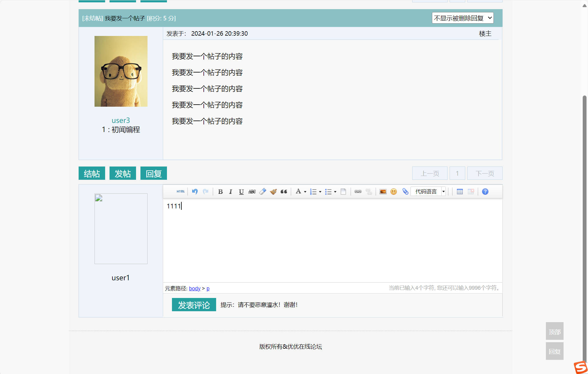Insert an emoji with the smiley icon
This screenshot has width=588, height=374.
tap(393, 192)
